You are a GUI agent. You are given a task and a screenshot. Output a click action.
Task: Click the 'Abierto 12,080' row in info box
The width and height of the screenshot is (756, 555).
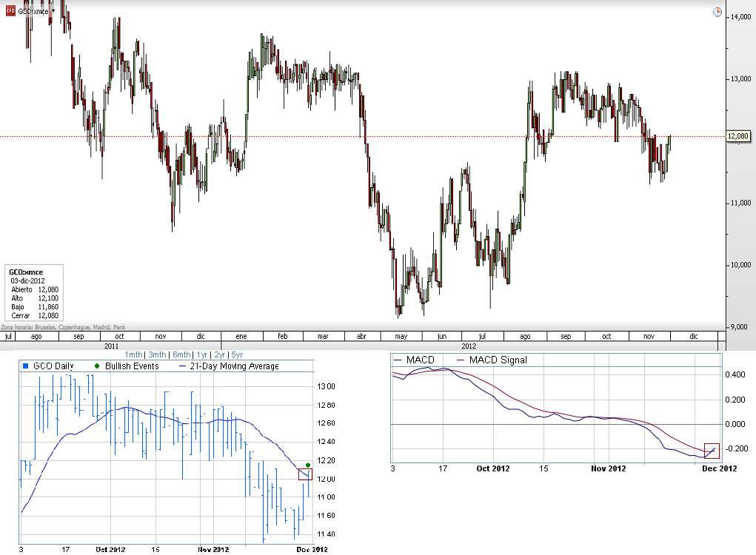(x=35, y=289)
